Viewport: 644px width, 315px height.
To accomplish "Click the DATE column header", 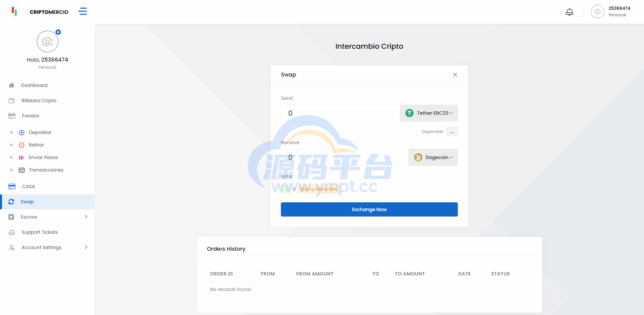I will [464, 274].
